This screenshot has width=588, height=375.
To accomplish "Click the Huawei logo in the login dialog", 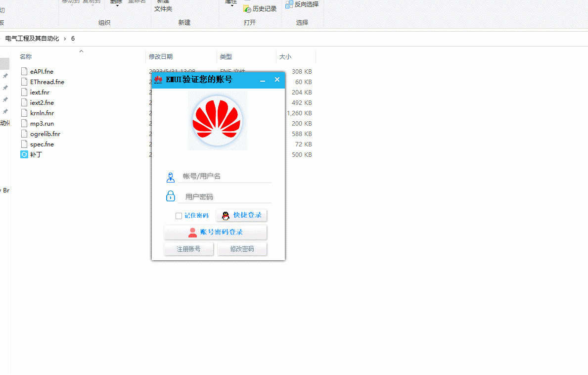I will [x=217, y=120].
